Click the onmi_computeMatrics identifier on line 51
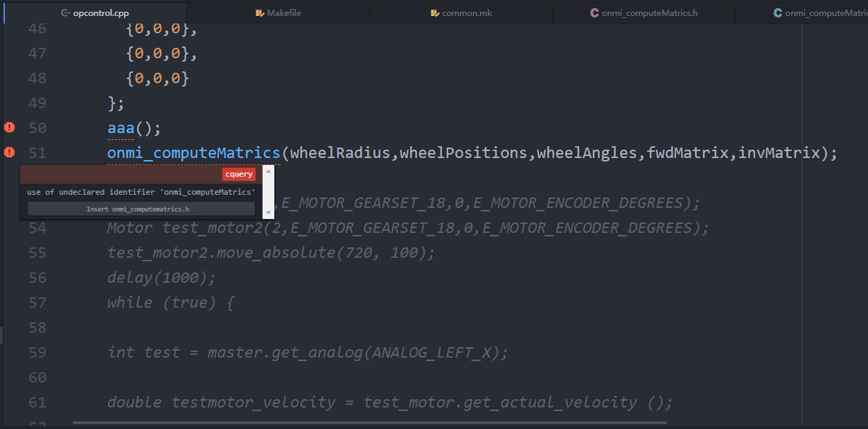 (194, 153)
